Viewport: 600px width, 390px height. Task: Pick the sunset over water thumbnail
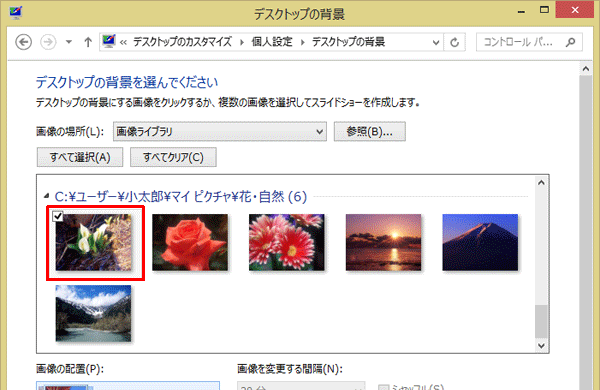[x=383, y=242]
